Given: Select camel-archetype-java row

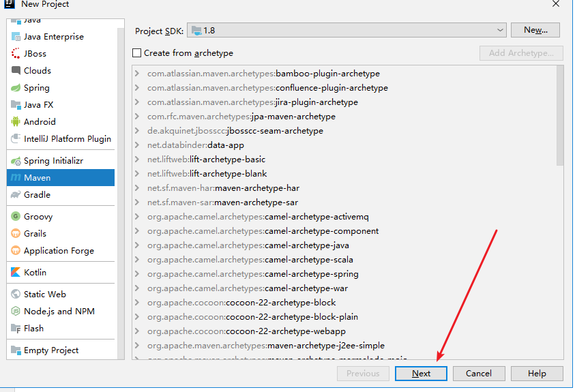Looking at the screenshot, I should (344, 245).
